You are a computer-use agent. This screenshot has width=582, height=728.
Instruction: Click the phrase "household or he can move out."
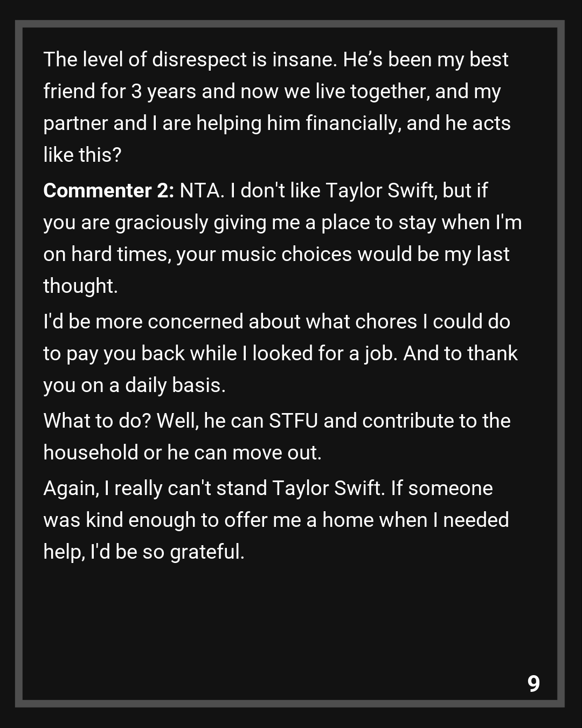(x=182, y=452)
